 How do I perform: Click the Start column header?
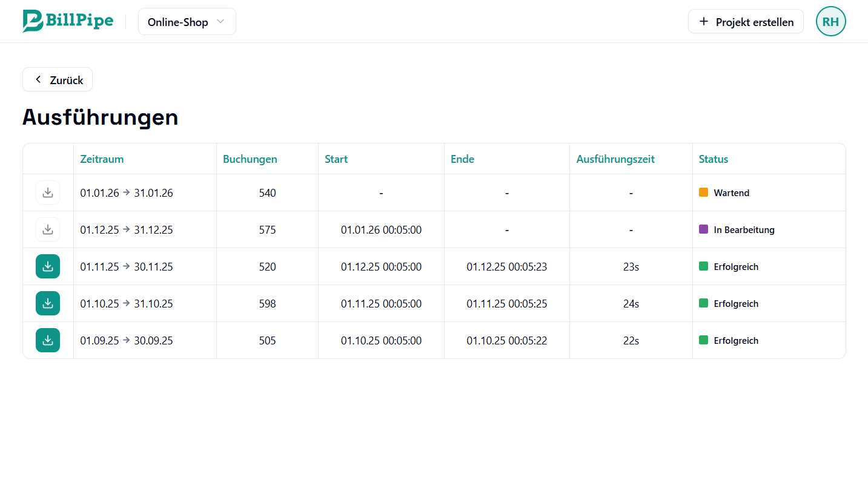click(x=336, y=159)
